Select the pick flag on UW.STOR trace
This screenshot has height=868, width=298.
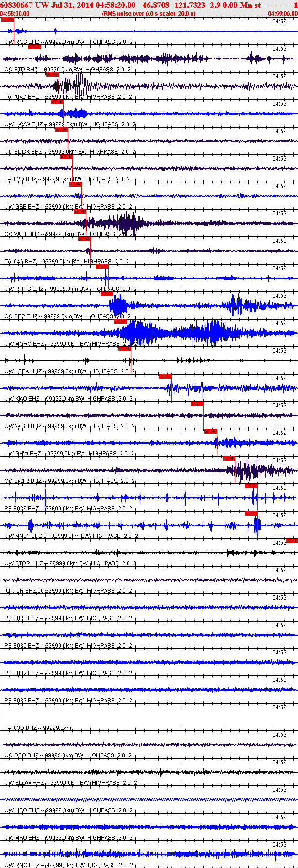292,541
